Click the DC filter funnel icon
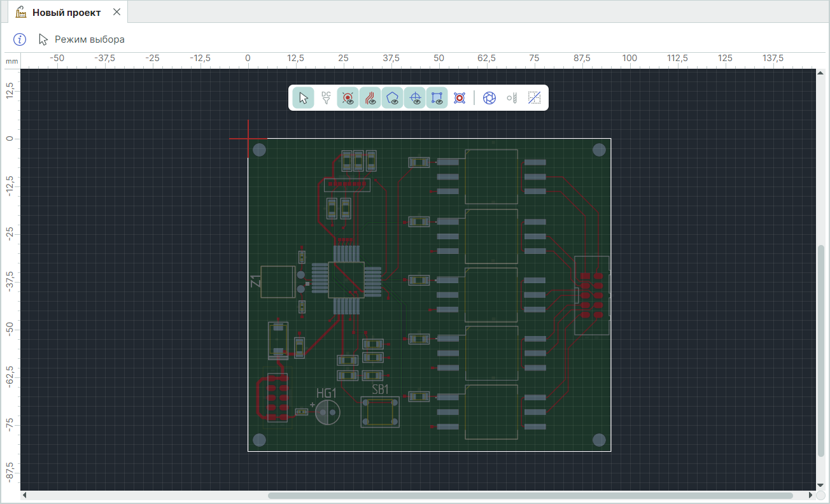Image resolution: width=830 pixels, height=504 pixels. [x=326, y=98]
